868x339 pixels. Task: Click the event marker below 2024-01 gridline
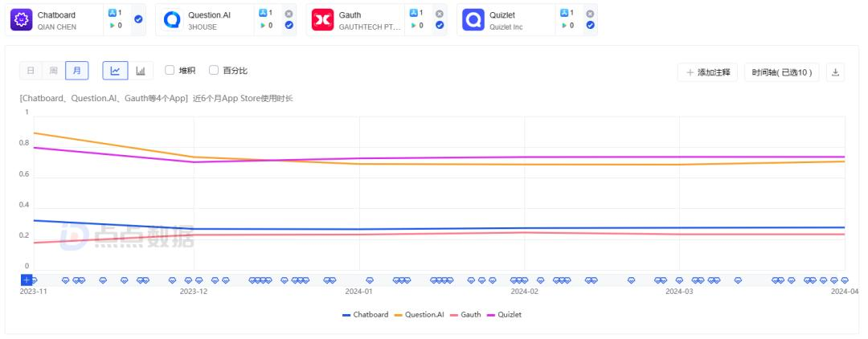coord(370,280)
